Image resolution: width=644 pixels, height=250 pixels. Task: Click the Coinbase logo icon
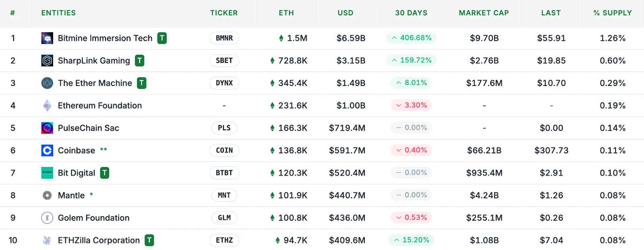(x=47, y=150)
